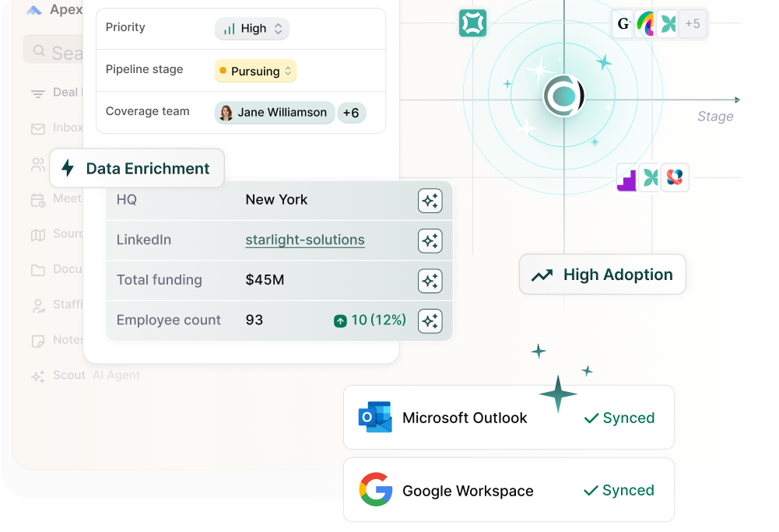
Task: Expand the +6 coverage team members
Action: [352, 113]
